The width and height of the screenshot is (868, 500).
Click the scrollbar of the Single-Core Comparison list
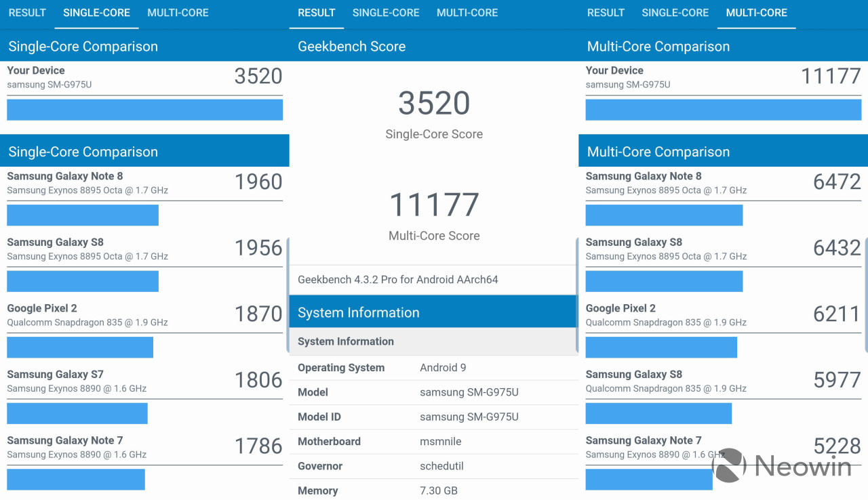pyautogui.click(x=288, y=295)
